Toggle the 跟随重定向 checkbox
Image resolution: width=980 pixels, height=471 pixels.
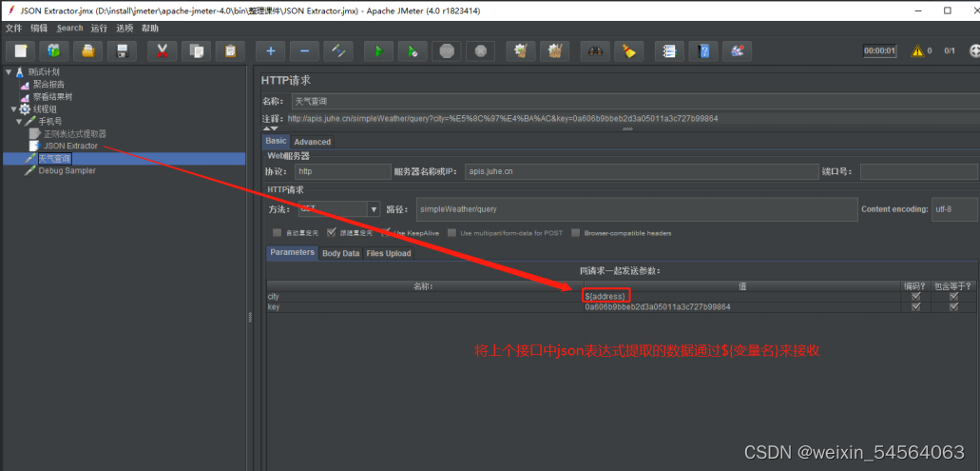pos(331,233)
